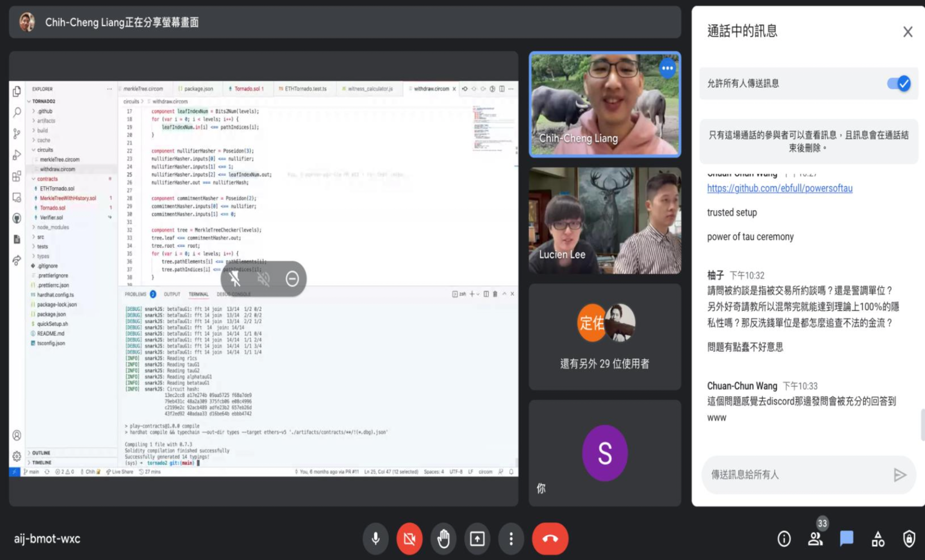925x560 pixels.
Task: Expand the tile of 29 other users
Action: point(605,337)
